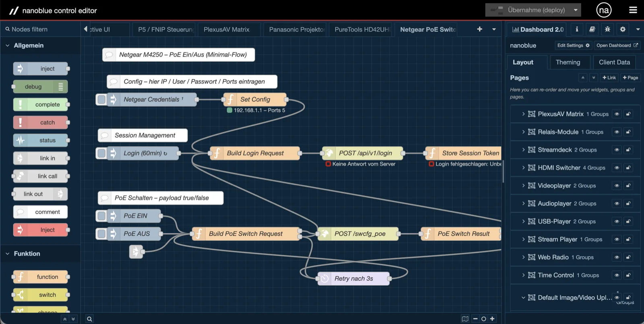This screenshot has height=324, width=644.
Task: Expand all palette categories
Action: pyautogui.click(x=73, y=319)
